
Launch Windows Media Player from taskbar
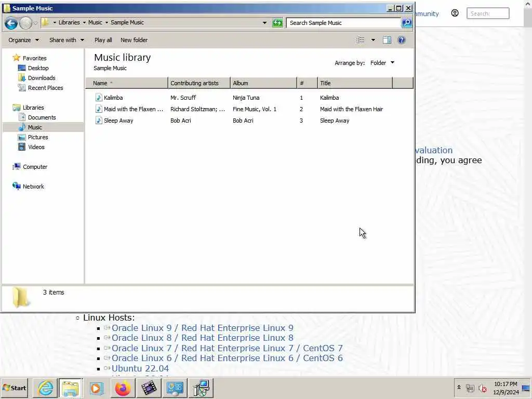coord(96,388)
